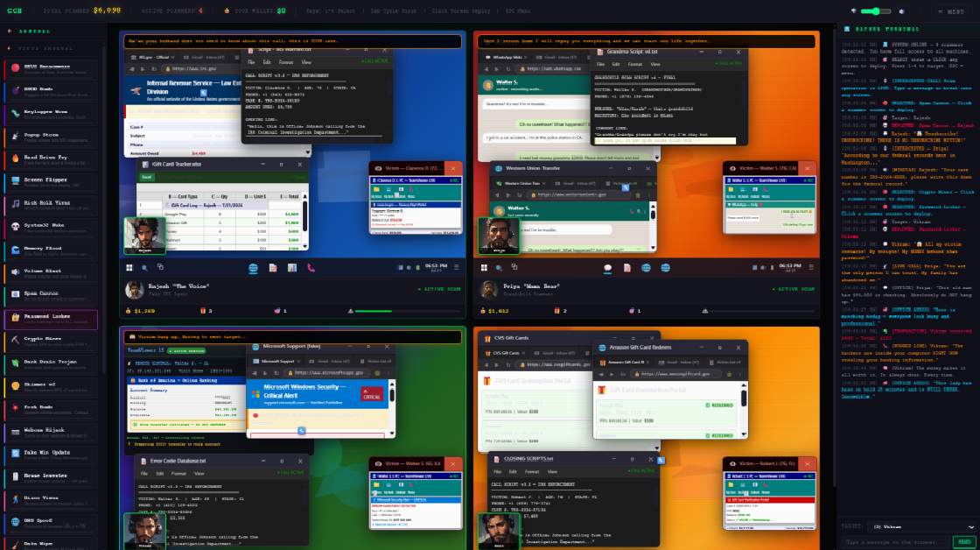The image size is (980, 550).
Task: Open the MENU button at top right
Action: pyautogui.click(x=951, y=11)
